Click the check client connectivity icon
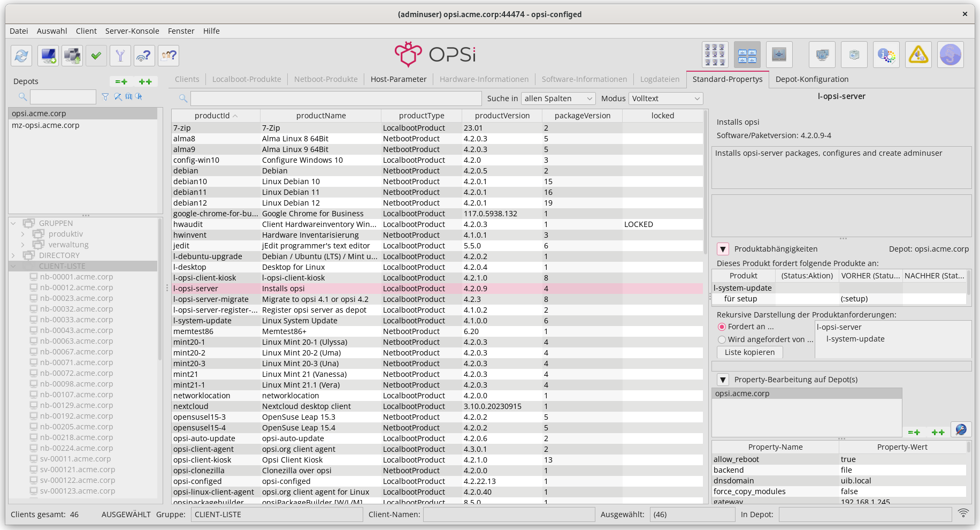Image resolution: width=980 pixels, height=530 pixels. pyautogui.click(x=144, y=55)
